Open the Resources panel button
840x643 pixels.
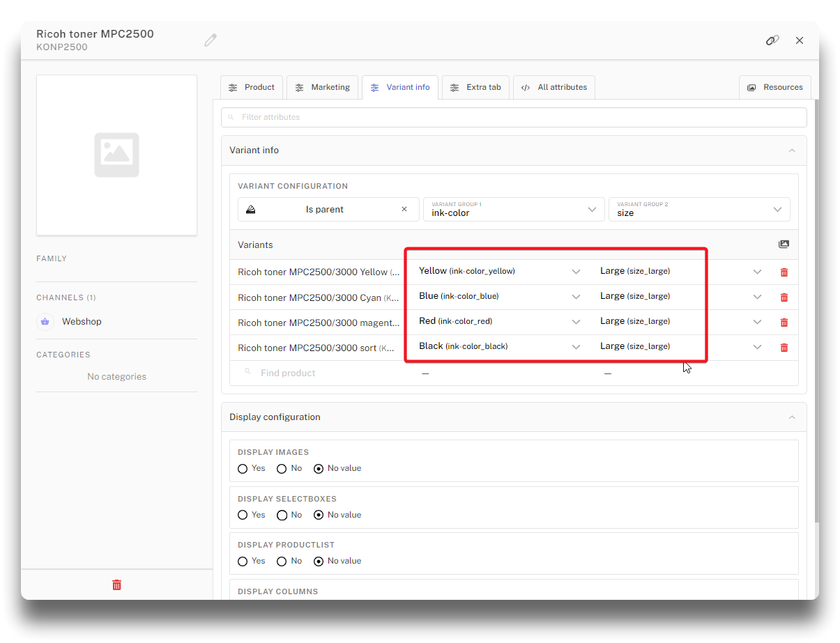(x=774, y=87)
